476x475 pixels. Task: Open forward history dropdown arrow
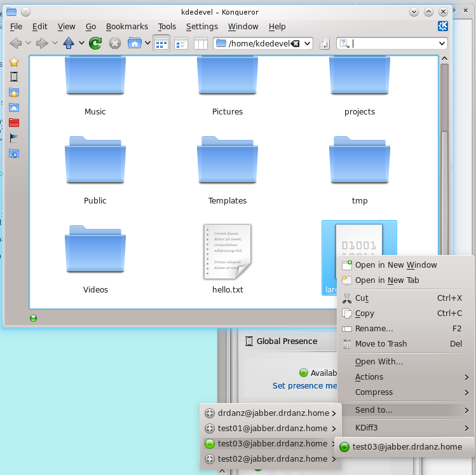point(55,43)
